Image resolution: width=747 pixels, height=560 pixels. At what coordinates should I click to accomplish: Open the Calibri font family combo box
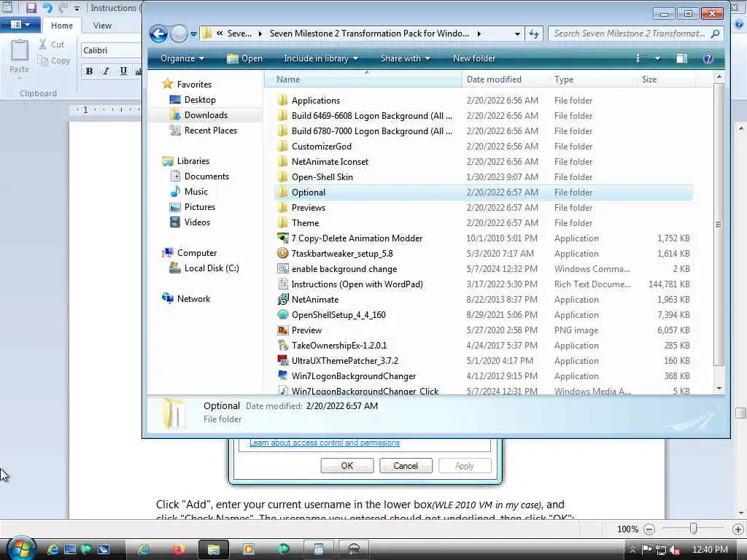pos(112,50)
